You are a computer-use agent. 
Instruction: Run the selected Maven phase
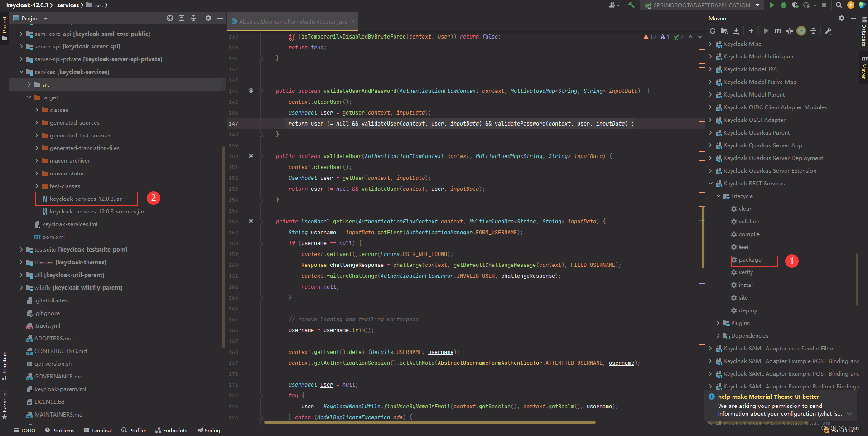(x=766, y=31)
